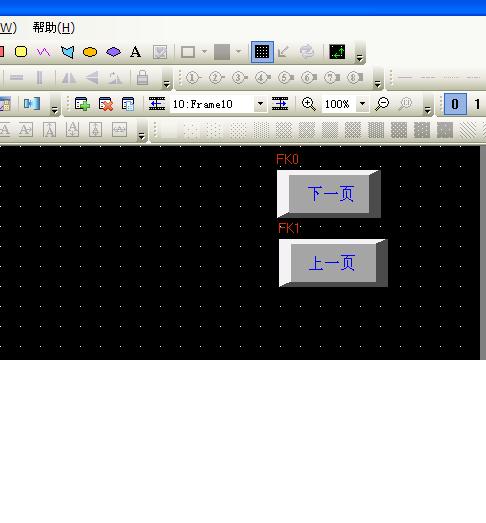This screenshot has width=486, height=523.
Task: Select the yellow rounded rectangle shape tool
Action: pos(21,52)
